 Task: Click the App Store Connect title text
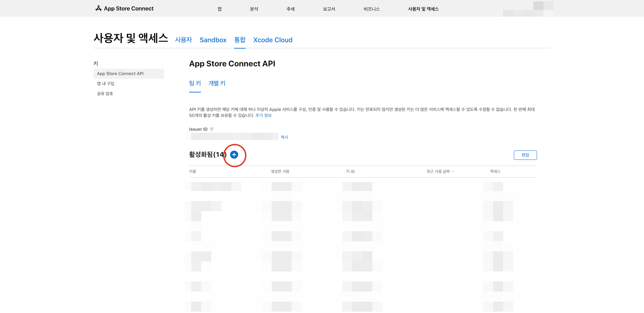pos(129,8)
